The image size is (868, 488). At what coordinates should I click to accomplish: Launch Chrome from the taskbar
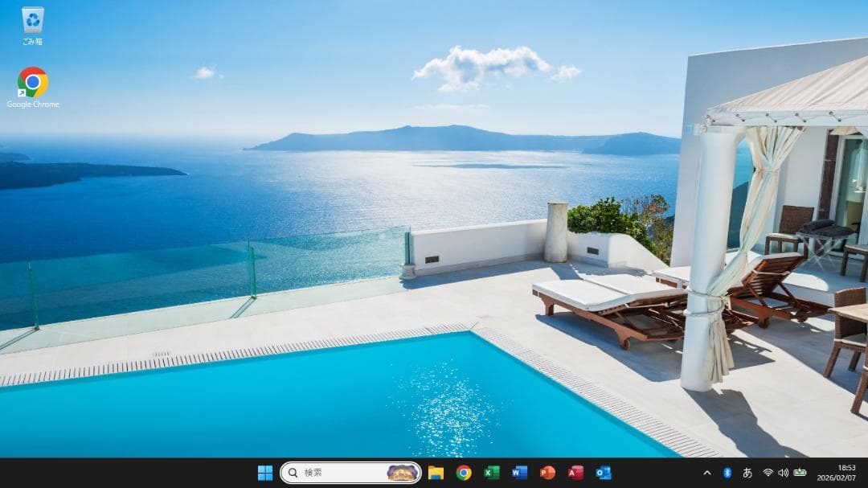coord(463,474)
